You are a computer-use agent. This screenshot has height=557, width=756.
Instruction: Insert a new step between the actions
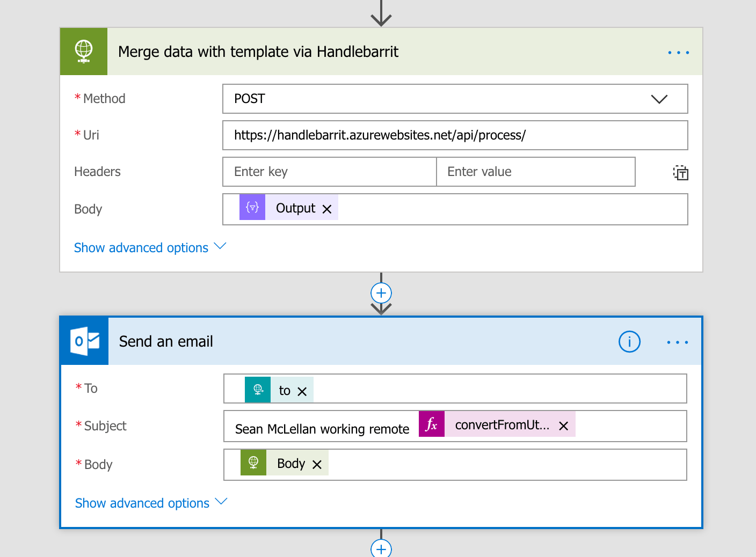(x=381, y=293)
